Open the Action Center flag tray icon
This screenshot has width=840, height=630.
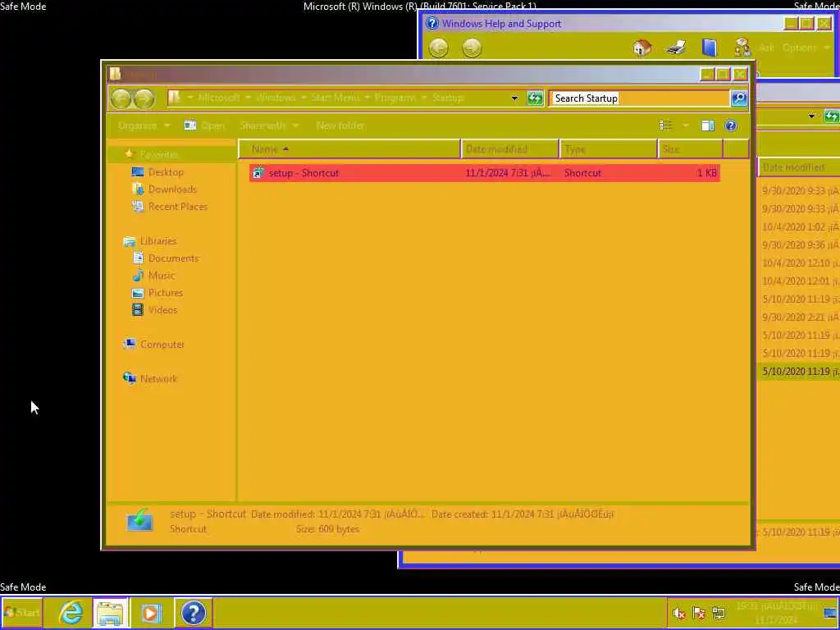699,613
